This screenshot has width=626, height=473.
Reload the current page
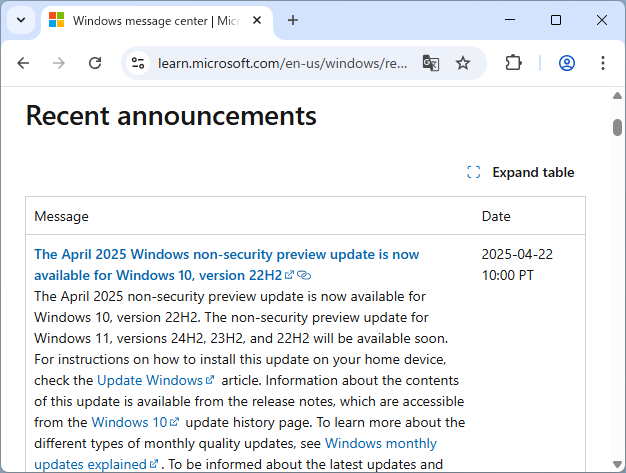click(x=95, y=63)
